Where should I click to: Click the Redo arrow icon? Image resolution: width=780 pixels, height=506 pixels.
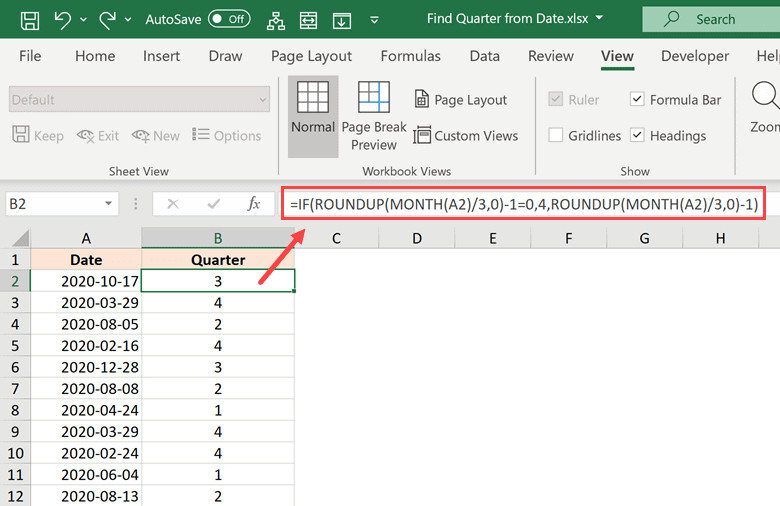click(108, 19)
